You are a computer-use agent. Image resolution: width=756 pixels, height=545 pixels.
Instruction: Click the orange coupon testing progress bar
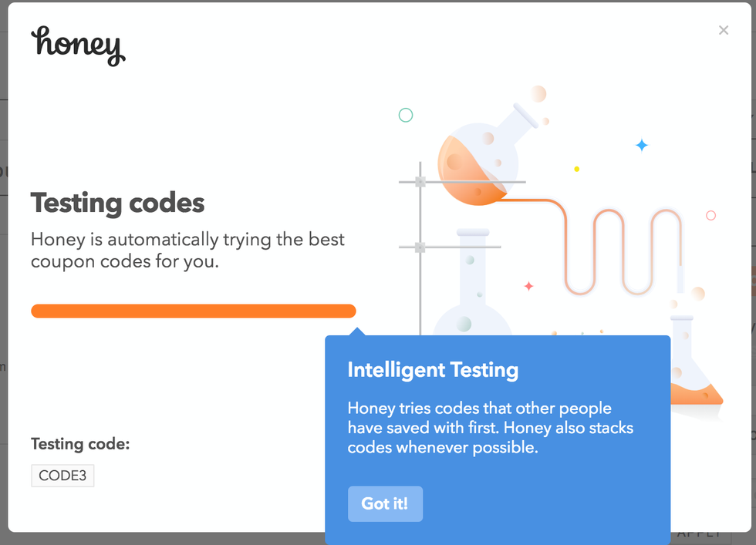(x=193, y=311)
